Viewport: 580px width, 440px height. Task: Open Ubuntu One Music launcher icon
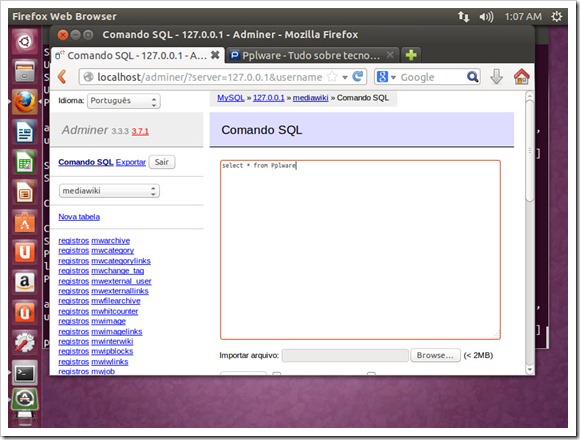point(25,313)
